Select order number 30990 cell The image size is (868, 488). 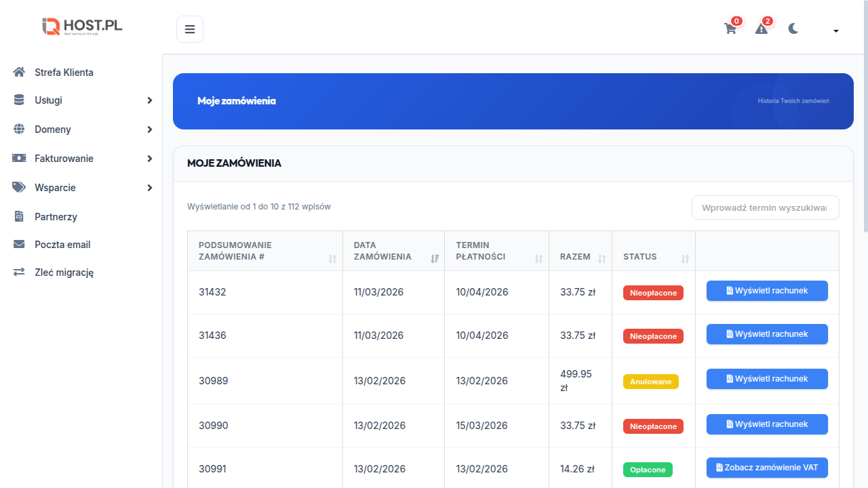265,426
